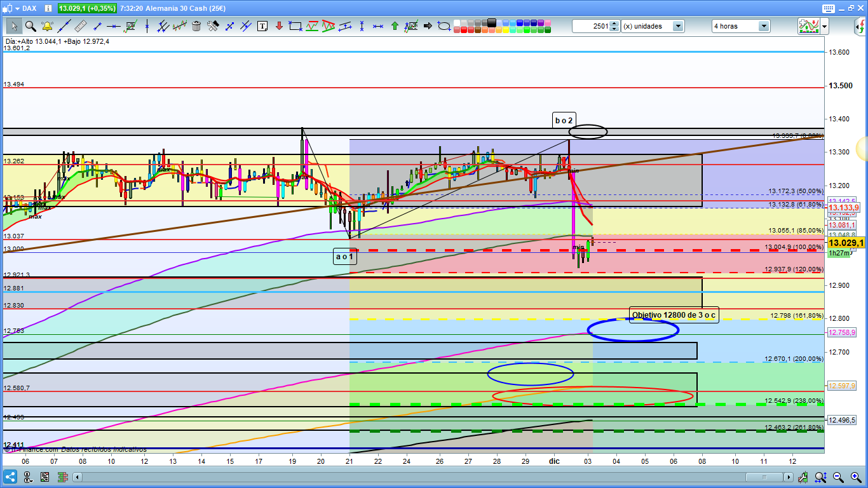Viewport: 868px width, 488px height.
Task: Click the trash can delete tool
Action: pyautogui.click(x=196, y=26)
